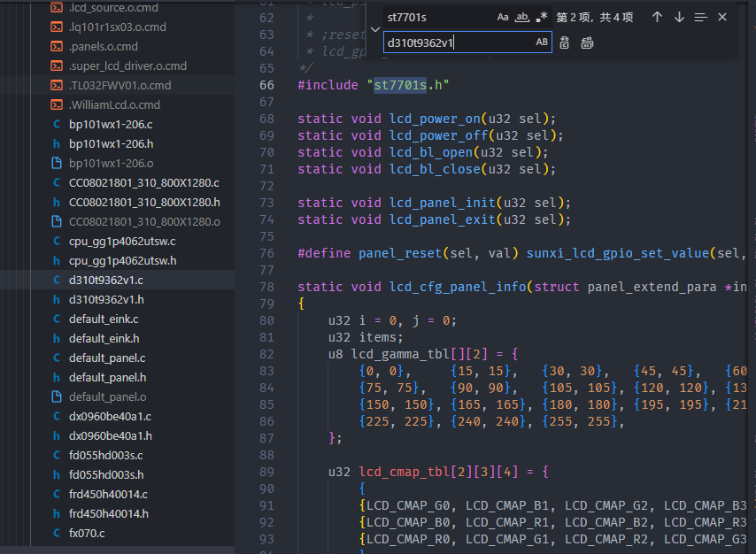Open .TL032FWV01.o.cmd file
Image resolution: width=756 pixels, height=554 pixels.
tap(120, 86)
